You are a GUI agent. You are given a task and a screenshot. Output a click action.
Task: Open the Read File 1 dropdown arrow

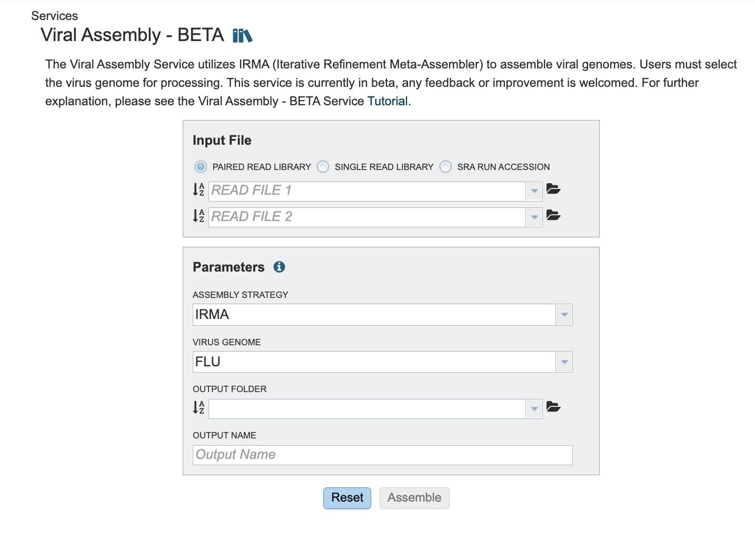click(534, 191)
